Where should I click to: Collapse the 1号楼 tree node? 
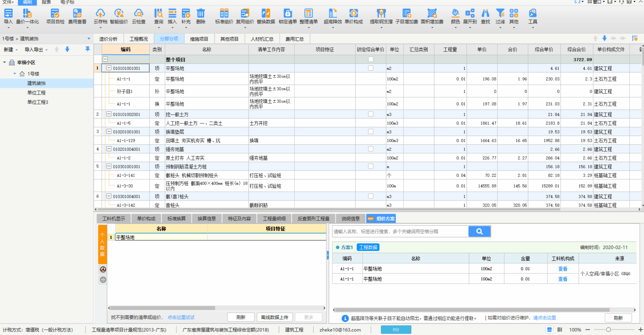point(15,74)
